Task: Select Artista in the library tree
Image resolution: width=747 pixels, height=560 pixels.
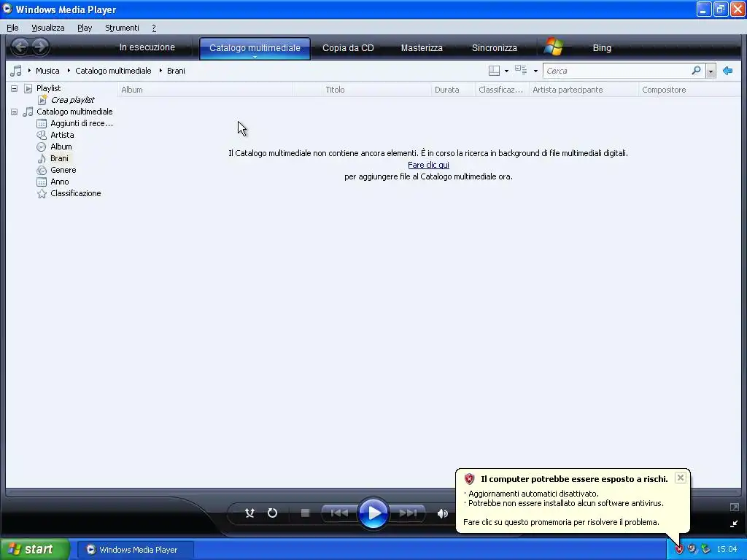Action: pyautogui.click(x=62, y=135)
